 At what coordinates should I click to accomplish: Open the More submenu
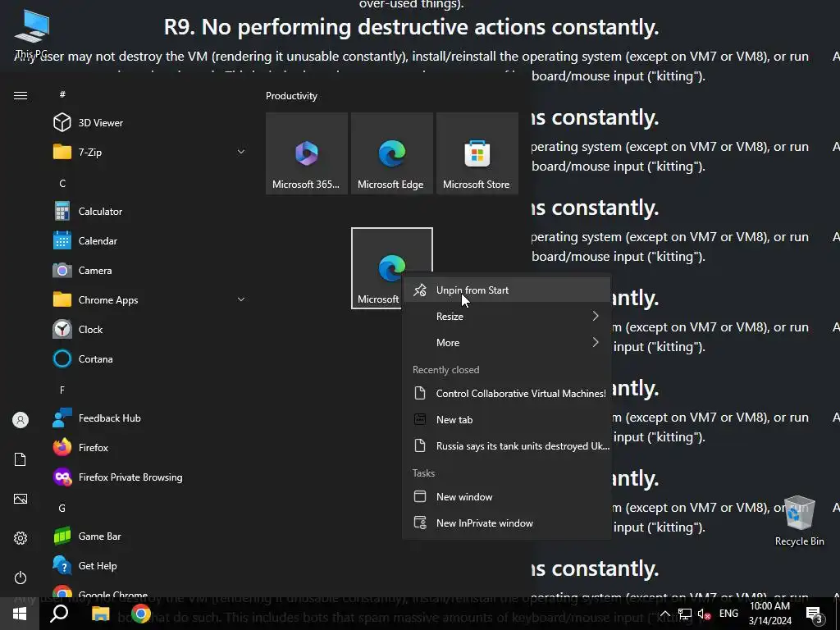pyautogui.click(x=506, y=342)
